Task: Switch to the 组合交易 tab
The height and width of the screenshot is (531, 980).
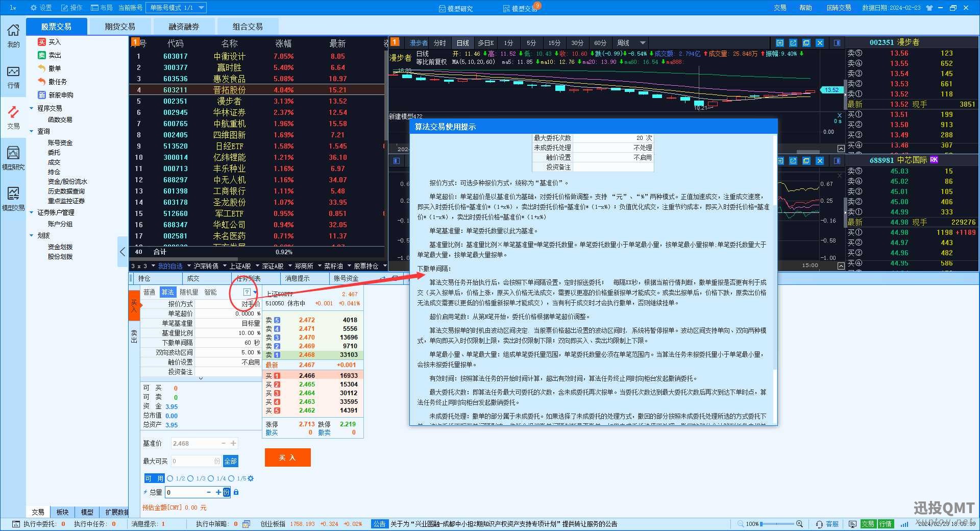Action: (248, 27)
